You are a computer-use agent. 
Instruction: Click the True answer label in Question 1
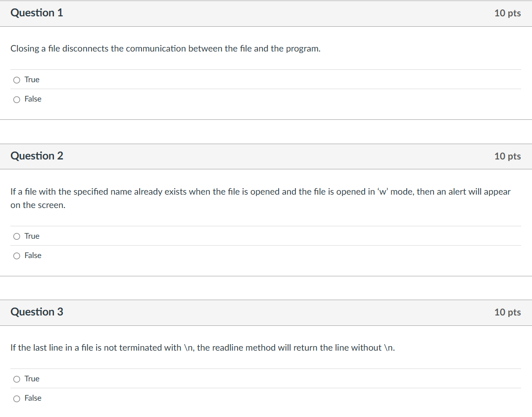[32, 79]
